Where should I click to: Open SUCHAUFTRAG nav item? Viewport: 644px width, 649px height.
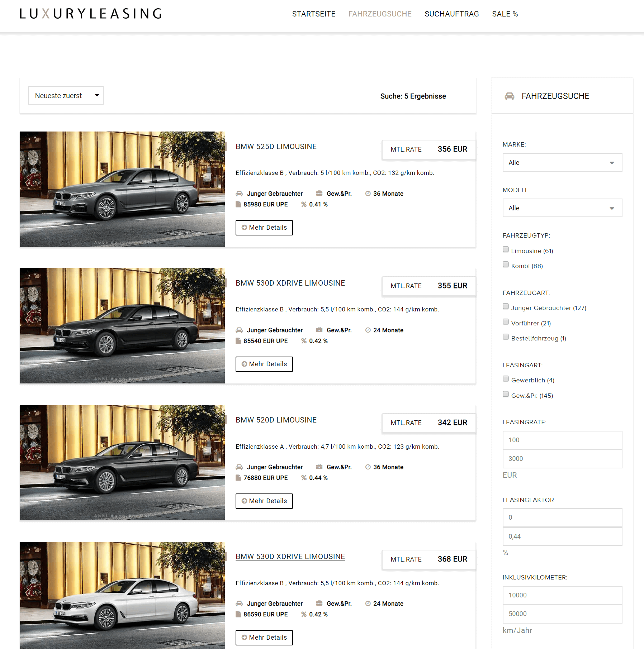click(451, 14)
